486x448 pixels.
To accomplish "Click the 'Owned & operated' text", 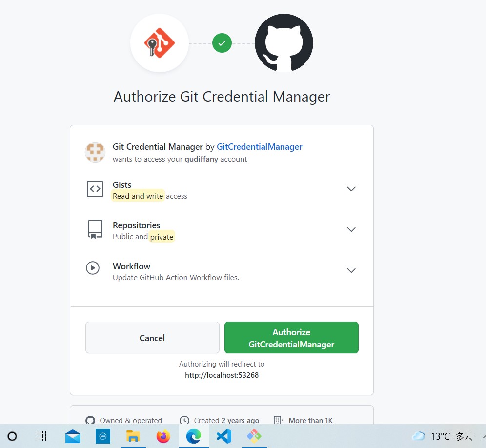I will click(131, 420).
